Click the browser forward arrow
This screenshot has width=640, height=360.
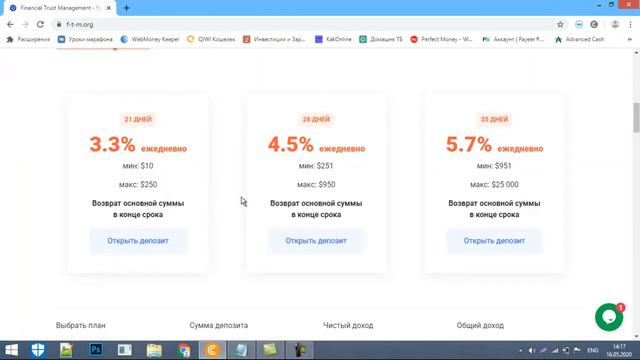(x=25, y=24)
